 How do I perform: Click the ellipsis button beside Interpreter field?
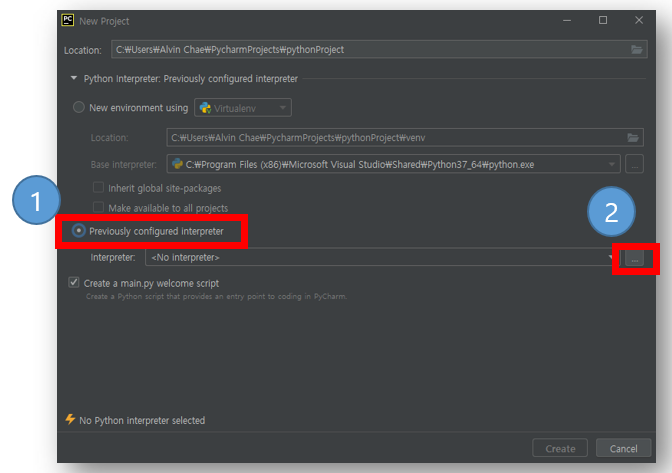point(634,258)
